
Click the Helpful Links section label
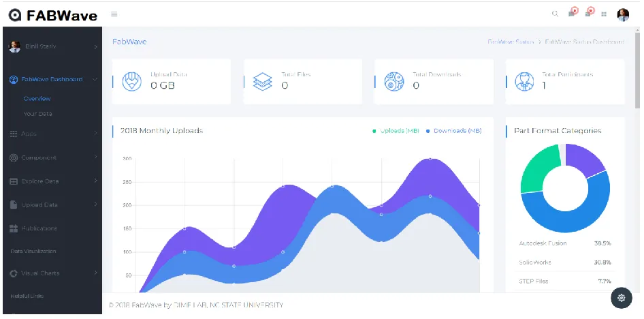tap(27, 296)
